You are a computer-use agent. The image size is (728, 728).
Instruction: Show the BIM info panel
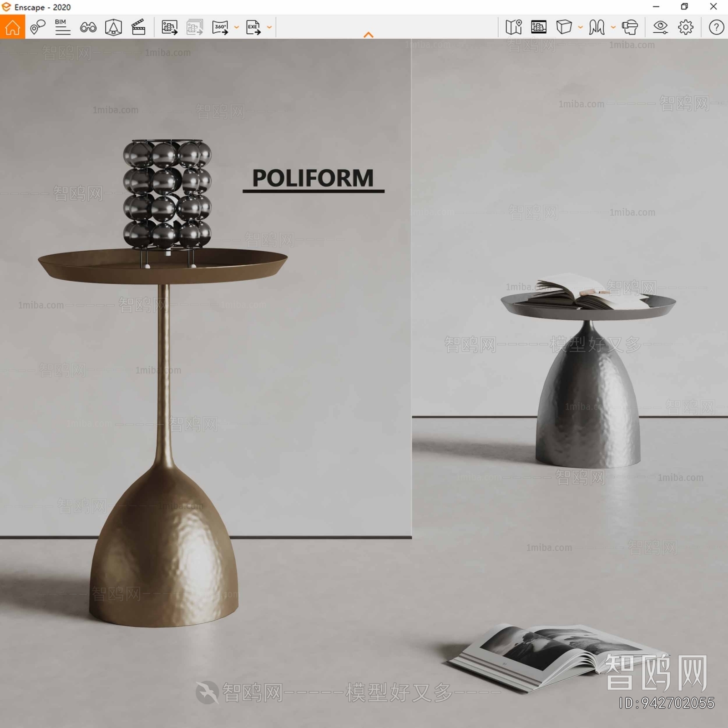click(62, 27)
